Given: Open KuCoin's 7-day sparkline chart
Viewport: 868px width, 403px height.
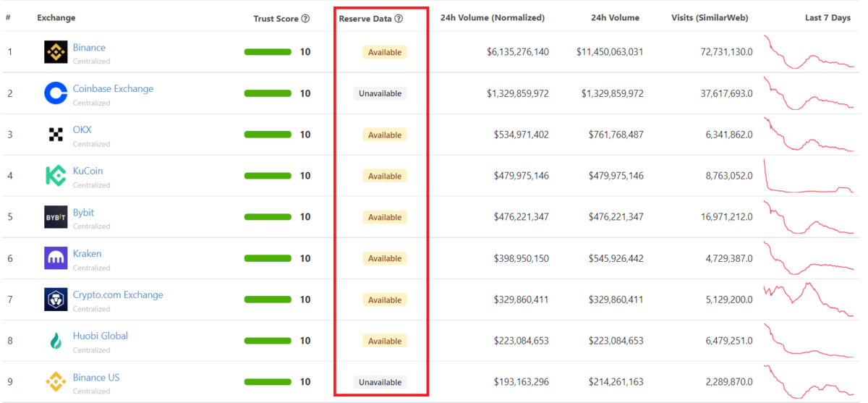Looking at the screenshot, I should tap(809, 176).
